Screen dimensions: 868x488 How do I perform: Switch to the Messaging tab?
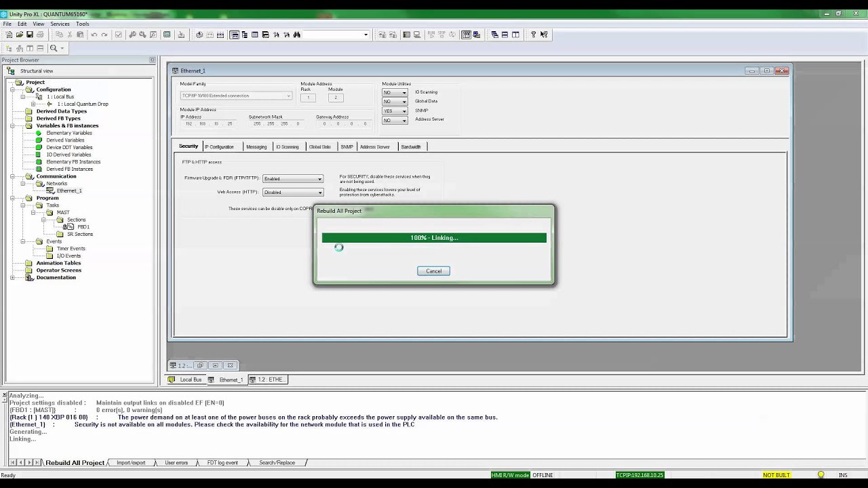[x=256, y=146]
